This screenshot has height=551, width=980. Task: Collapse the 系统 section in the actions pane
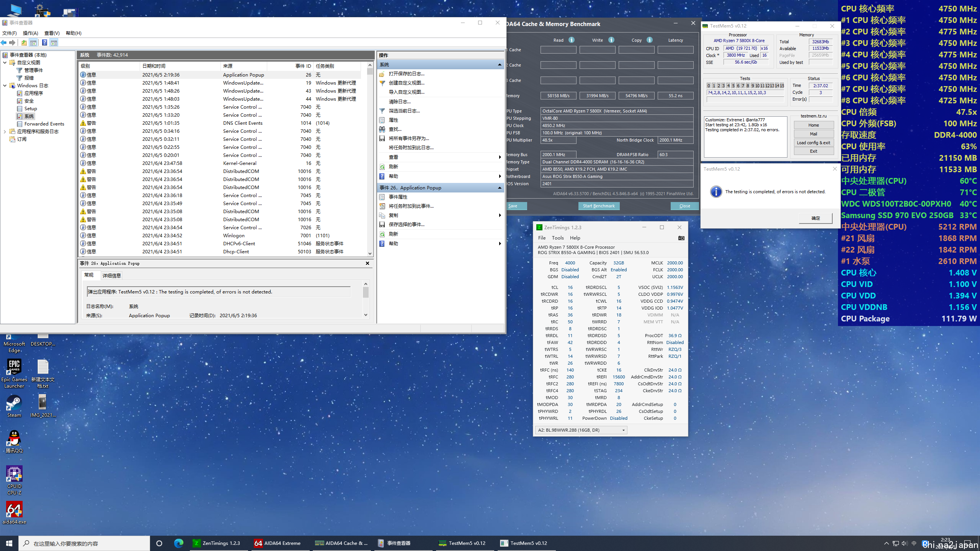(499, 65)
